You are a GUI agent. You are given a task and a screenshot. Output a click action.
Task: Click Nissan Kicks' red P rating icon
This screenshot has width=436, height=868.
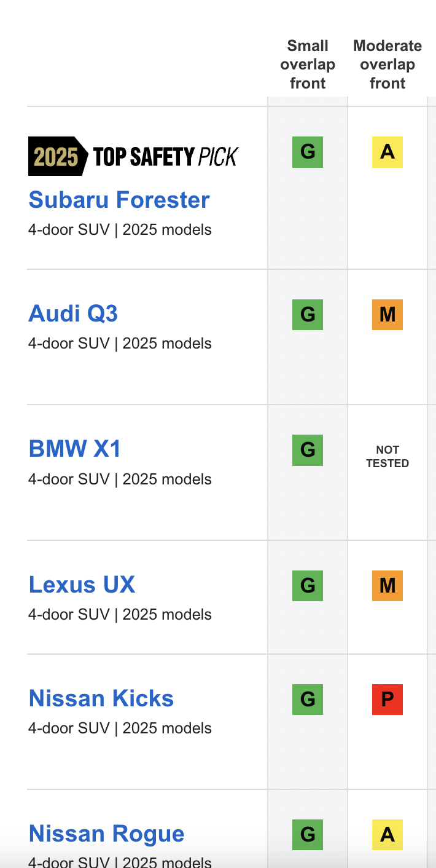tap(387, 699)
